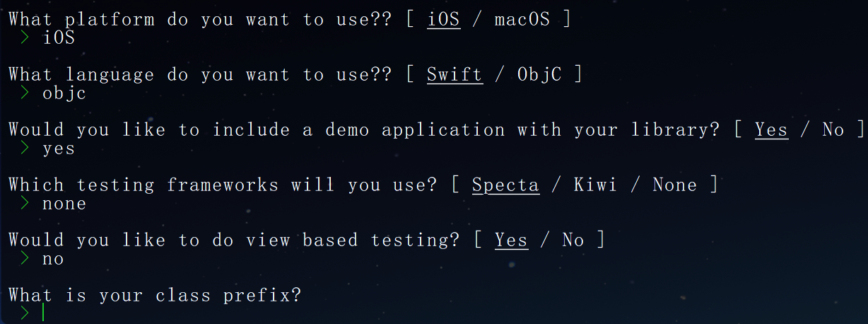Click the class prefix input cursor

click(x=43, y=312)
